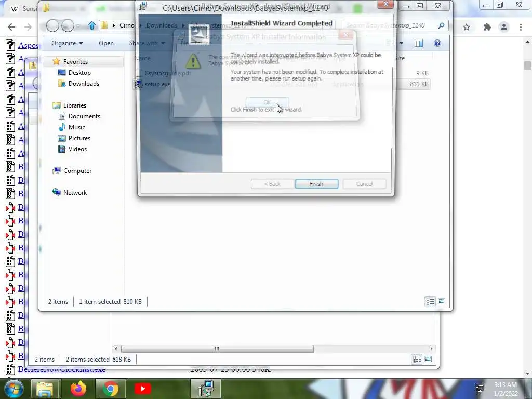
Task: Open Share with dropdown in Explorer
Action: (147, 43)
